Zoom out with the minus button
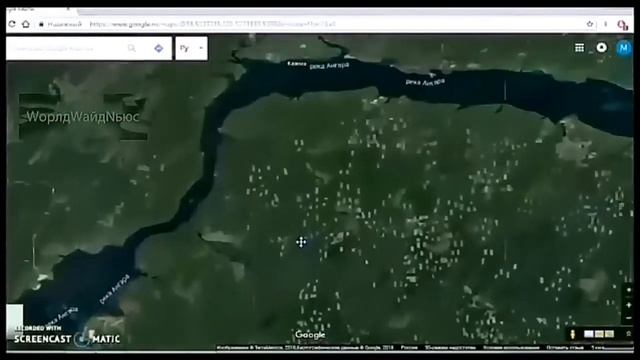 [629, 318]
